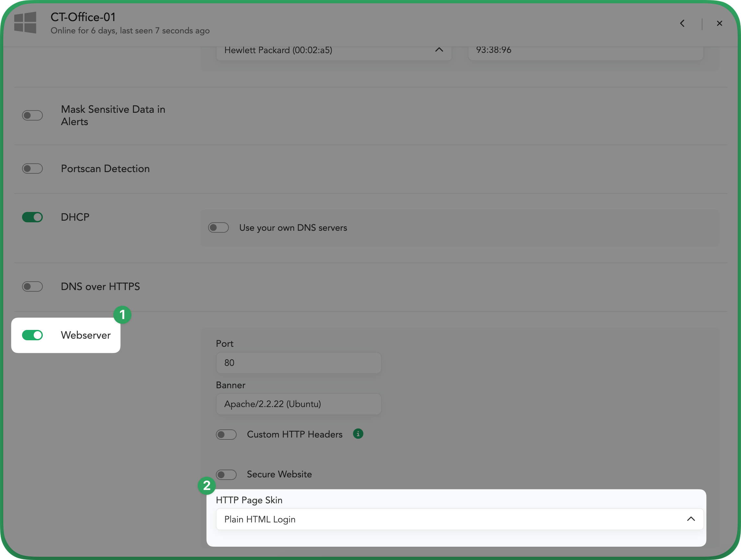The image size is (741, 560).
Task: Click the step 2 badge marker
Action: 207,485
